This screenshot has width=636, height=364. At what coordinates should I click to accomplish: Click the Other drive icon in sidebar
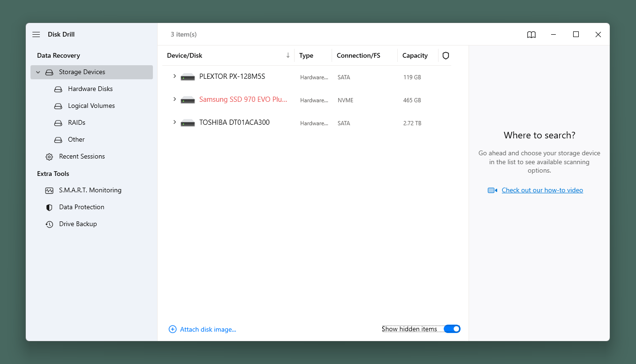tap(58, 140)
